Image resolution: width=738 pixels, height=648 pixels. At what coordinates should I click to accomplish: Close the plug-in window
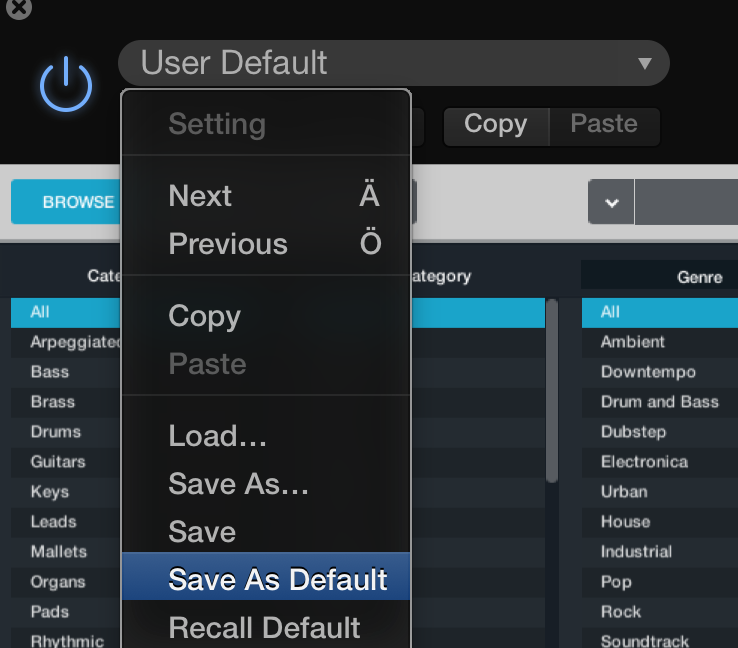tap(19, 8)
